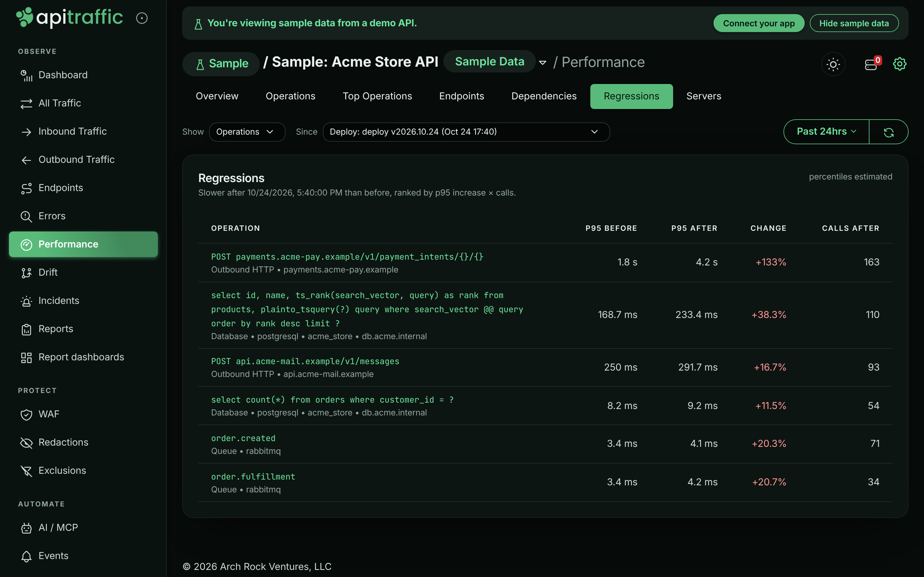Image resolution: width=924 pixels, height=577 pixels.
Task: Expand the Past 24hrs time range dropdown
Action: 826,132
